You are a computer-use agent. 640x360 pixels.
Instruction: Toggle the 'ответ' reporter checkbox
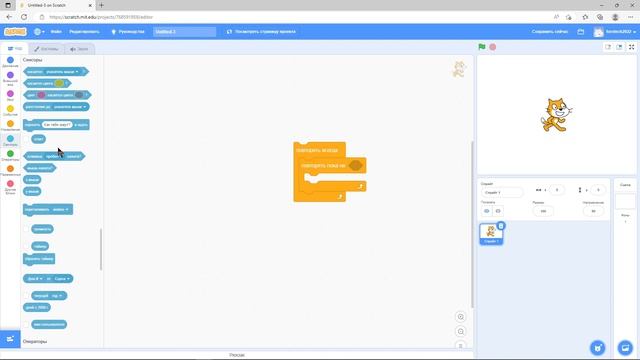pyautogui.click(x=27, y=139)
